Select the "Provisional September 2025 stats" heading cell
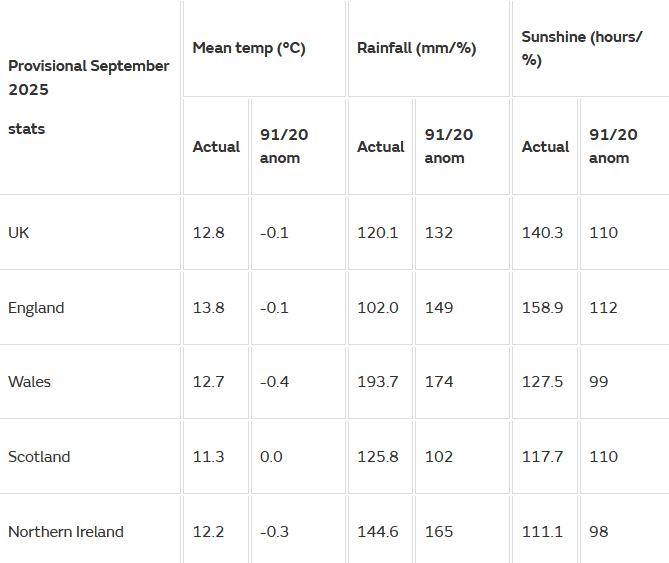669x563 pixels. point(89,78)
